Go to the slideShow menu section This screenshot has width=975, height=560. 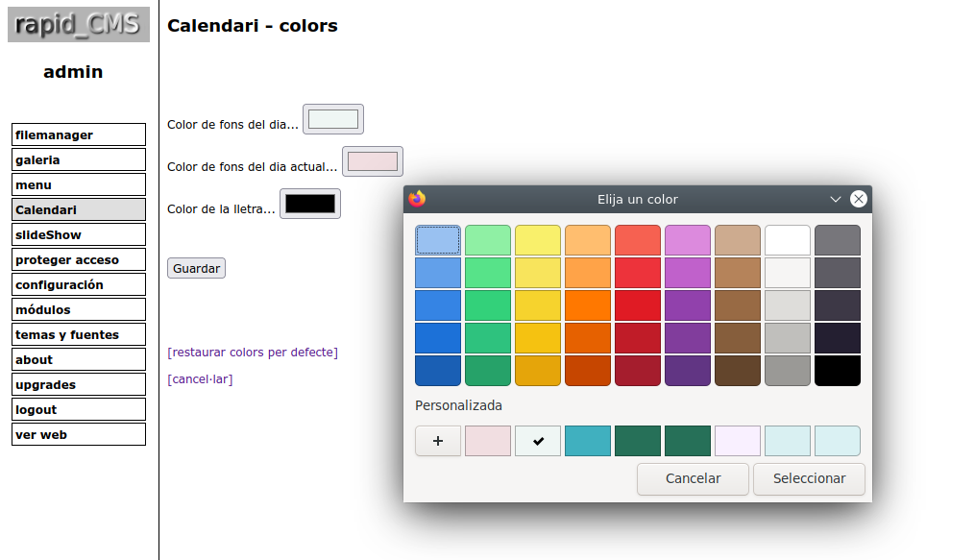[x=79, y=235]
